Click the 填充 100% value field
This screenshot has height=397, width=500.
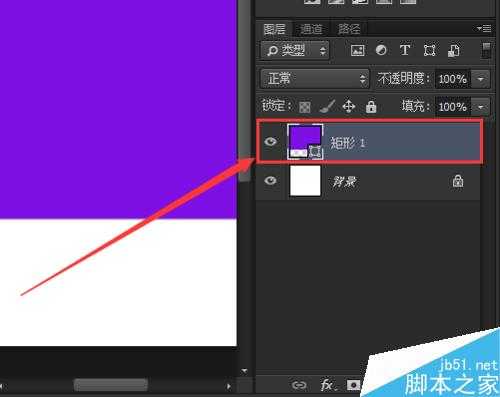click(x=452, y=107)
